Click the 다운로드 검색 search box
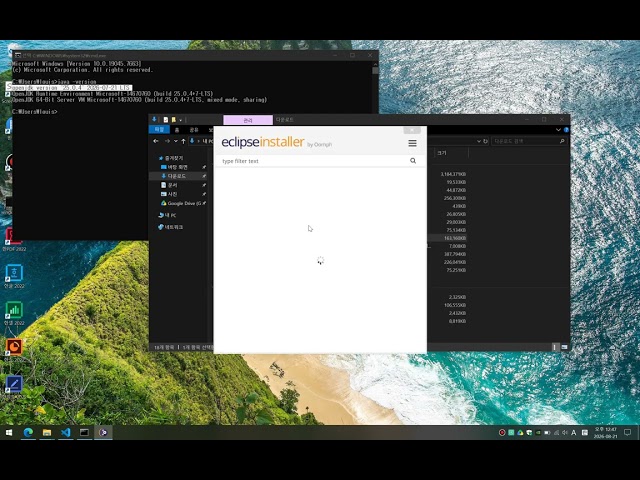 click(x=526, y=141)
